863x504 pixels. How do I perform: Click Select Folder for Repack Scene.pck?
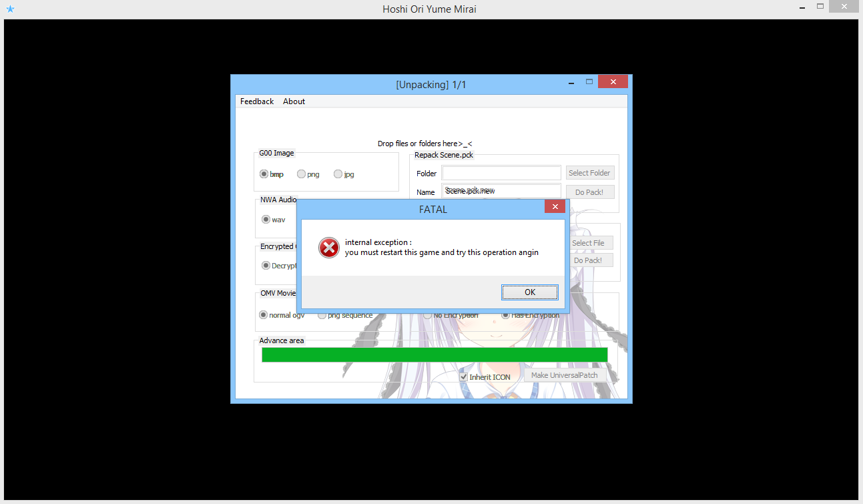click(x=589, y=172)
